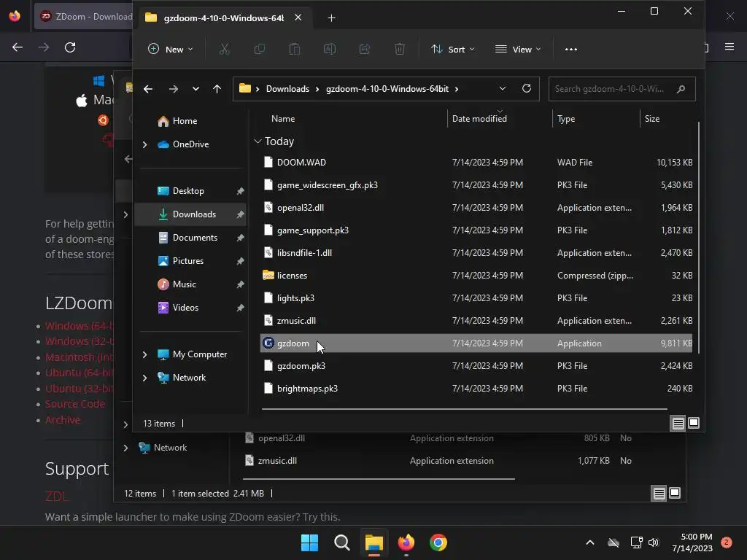Go up one folder level
Screen dimensions: 747x560
pos(217,89)
